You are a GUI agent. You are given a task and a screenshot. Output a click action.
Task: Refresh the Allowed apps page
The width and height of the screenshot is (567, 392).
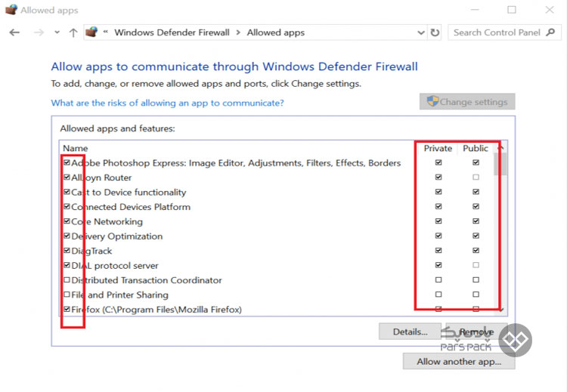point(435,32)
